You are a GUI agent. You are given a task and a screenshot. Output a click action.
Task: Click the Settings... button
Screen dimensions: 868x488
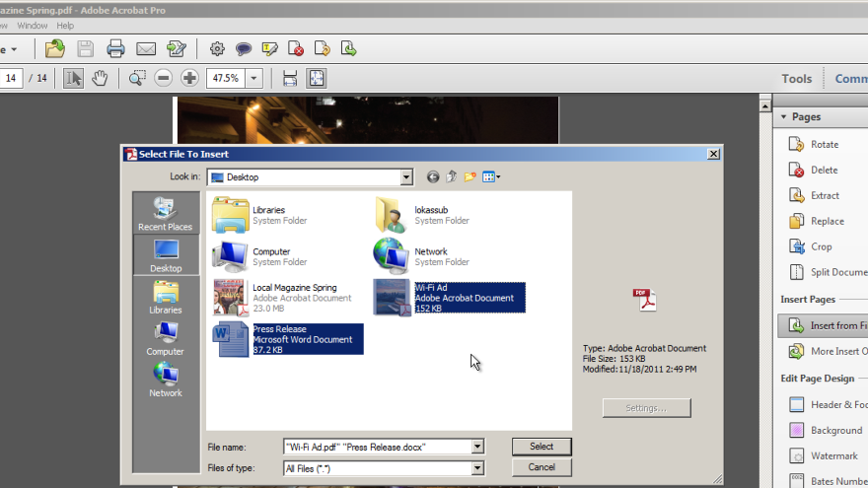pos(646,408)
